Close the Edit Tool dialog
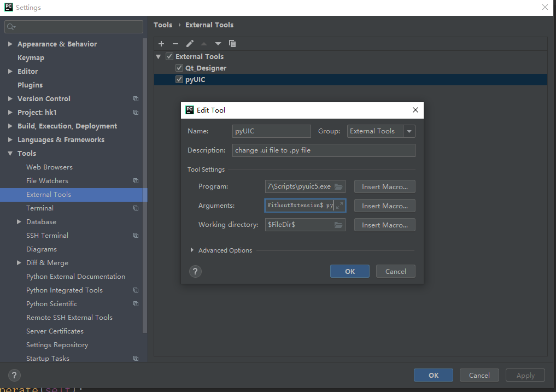 tap(415, 110)
